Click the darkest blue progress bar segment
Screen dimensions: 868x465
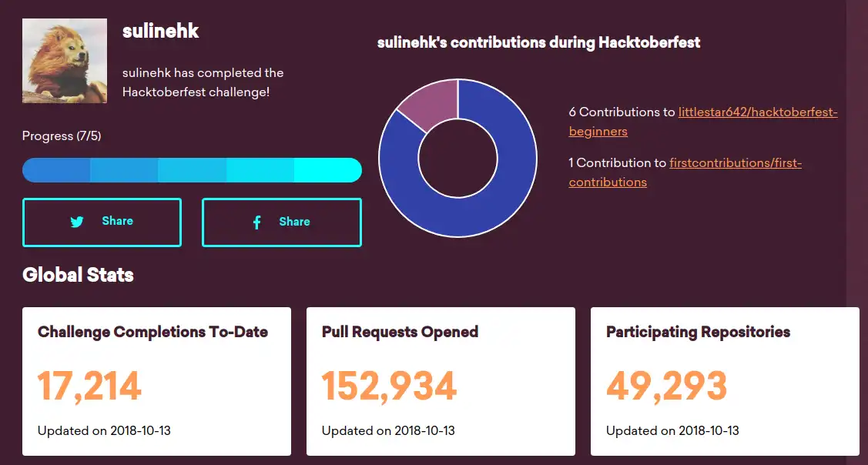[55, 170]
